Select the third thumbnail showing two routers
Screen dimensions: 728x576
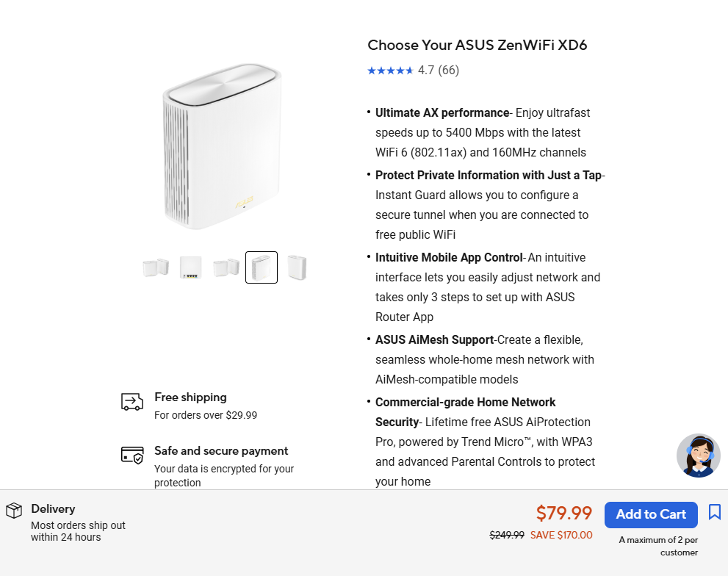click(x=226, y=267)
